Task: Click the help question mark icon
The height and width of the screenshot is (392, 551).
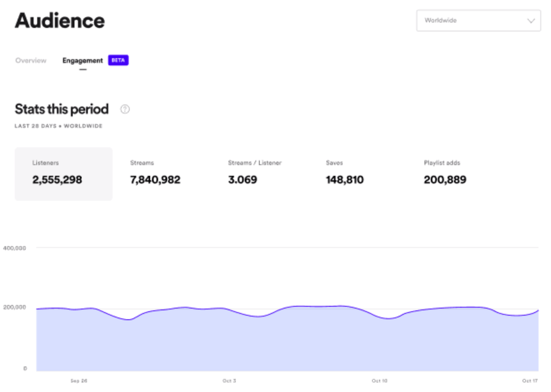Action: pos(125,109)
